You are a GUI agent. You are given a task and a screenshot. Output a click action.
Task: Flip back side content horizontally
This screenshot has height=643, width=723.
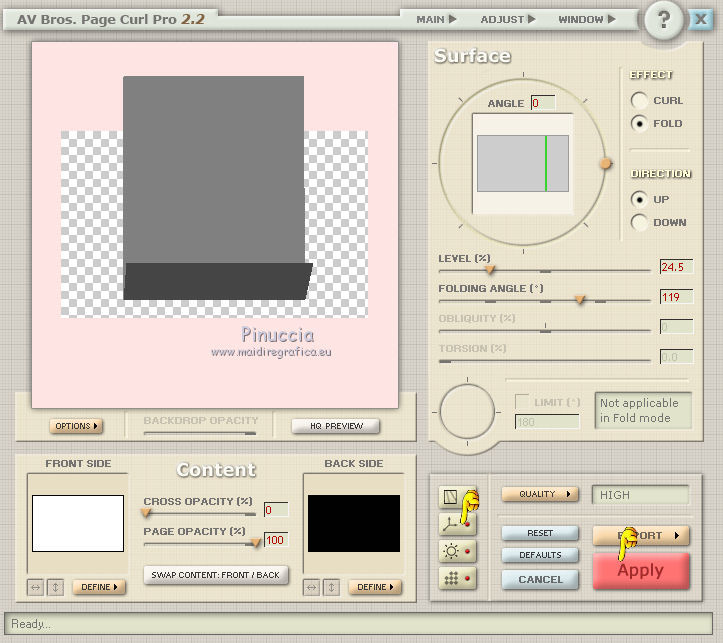click(311, 587)
